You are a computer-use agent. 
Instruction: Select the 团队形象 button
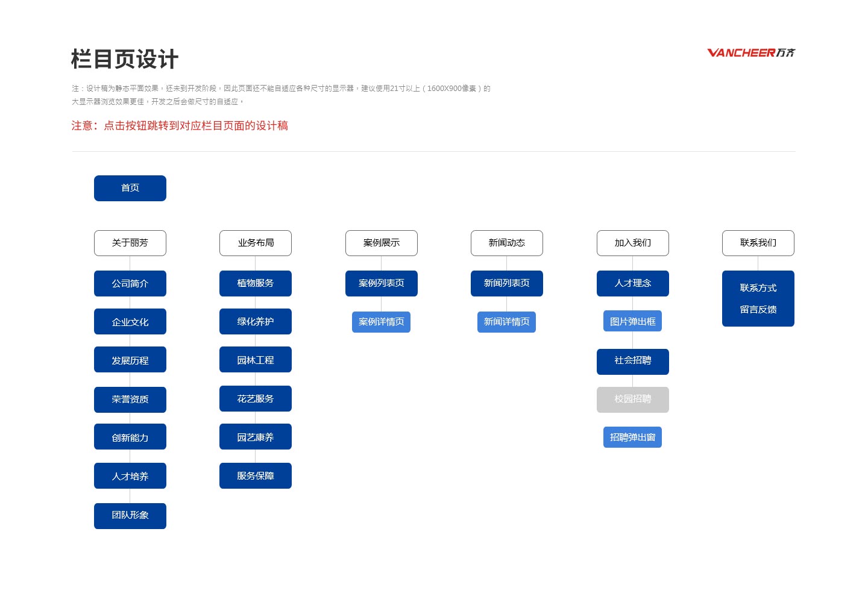pyautogui.click(x=130, y=516)
